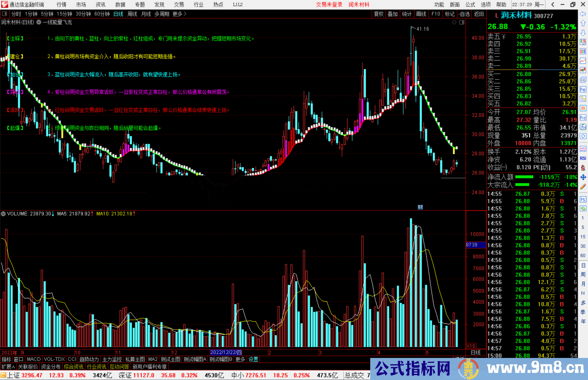Switch to the MACD indicator tab
This screenshot has width=588, height=380.
[x=34, y=359]
